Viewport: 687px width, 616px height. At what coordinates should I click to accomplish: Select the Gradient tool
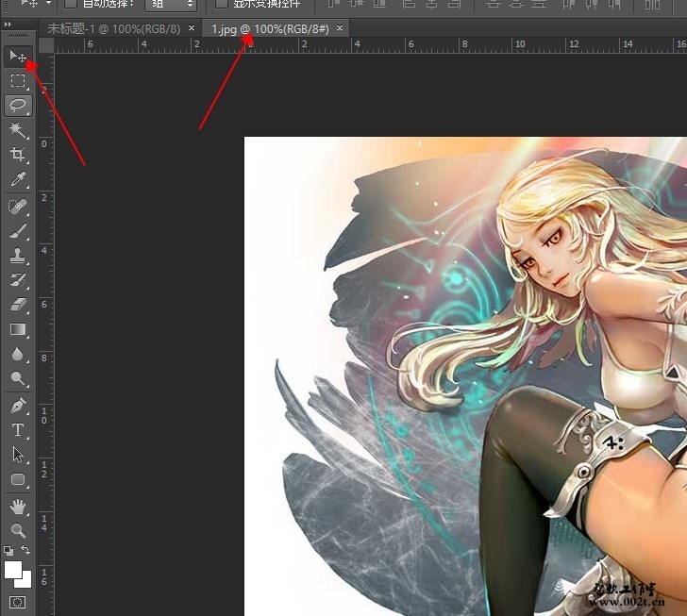18,329
